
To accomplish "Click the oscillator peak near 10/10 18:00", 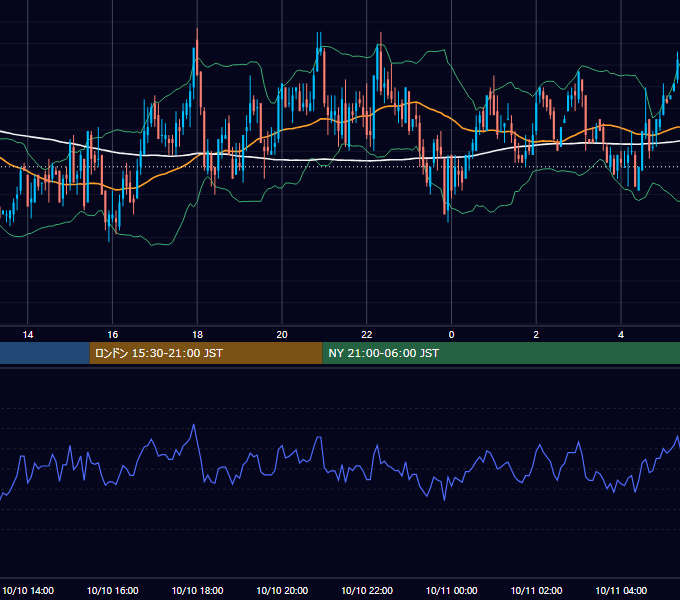I will pyautogui.click(x=193, y=425).
